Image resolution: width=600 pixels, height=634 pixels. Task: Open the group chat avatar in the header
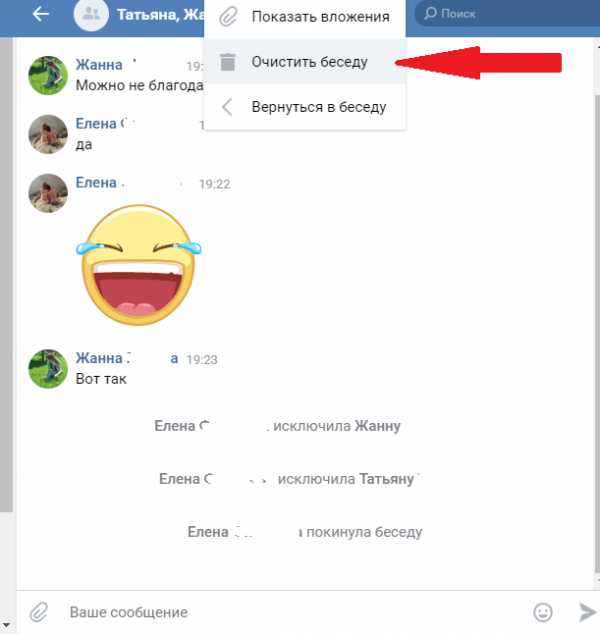coord(91,14)
